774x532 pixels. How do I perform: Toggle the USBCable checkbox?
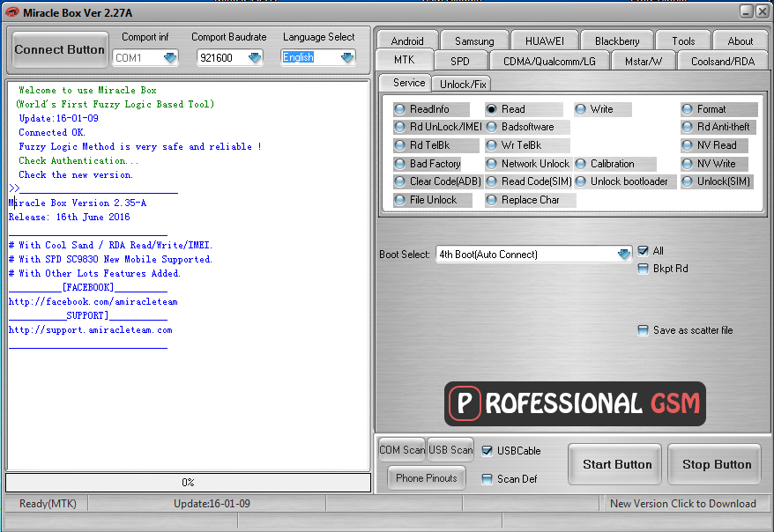coord(487,451)
